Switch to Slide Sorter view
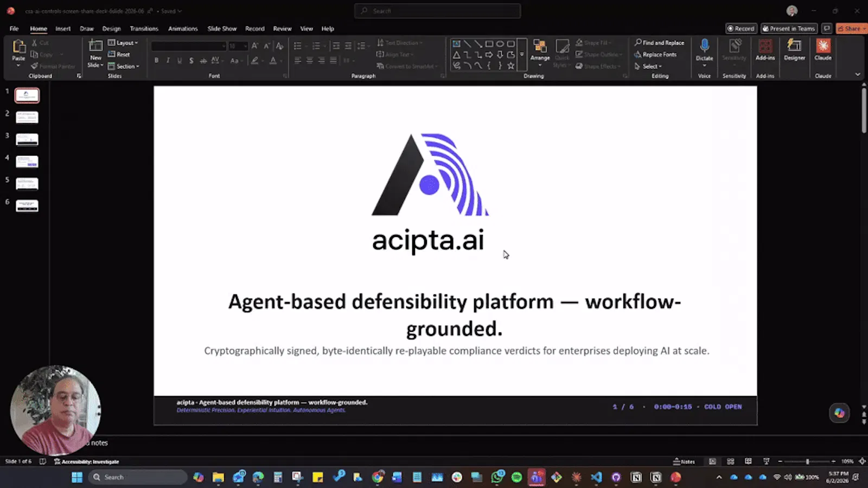This screenshot has width=868, height=488. click(731, 461)
